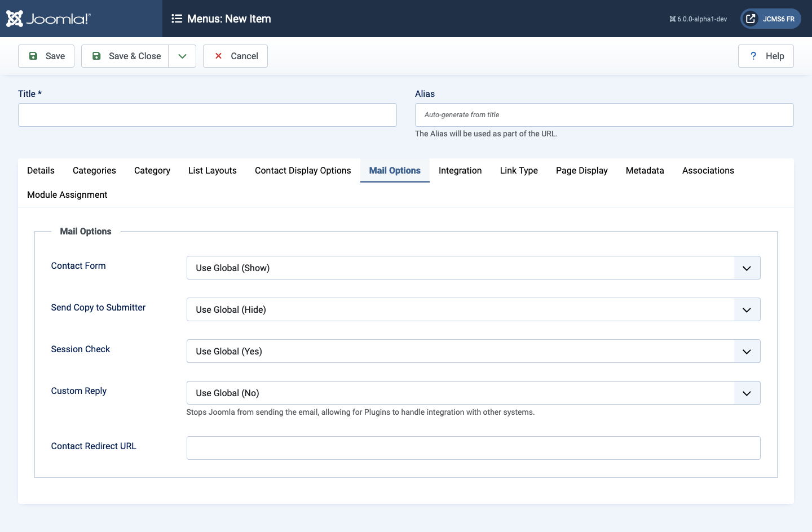The height and width of the screenshot is (532, 812).
Task: Open the Metadata tab
Action: [x=645, y=170]
